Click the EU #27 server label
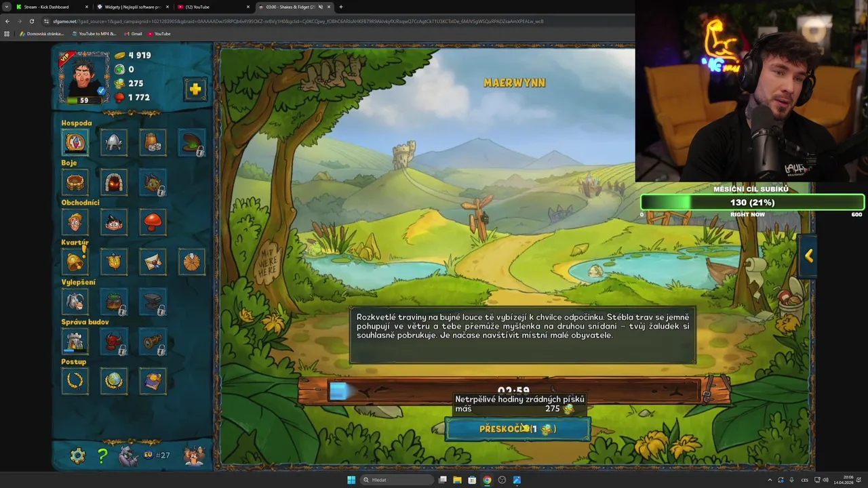Image resolution: width=868 pixels, height=488 pixels. (157, 455)
